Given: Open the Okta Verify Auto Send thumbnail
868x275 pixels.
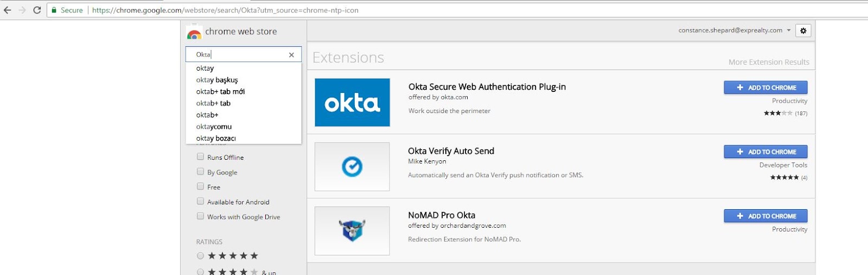Looking at the screenshot, I should pos(352,167).
